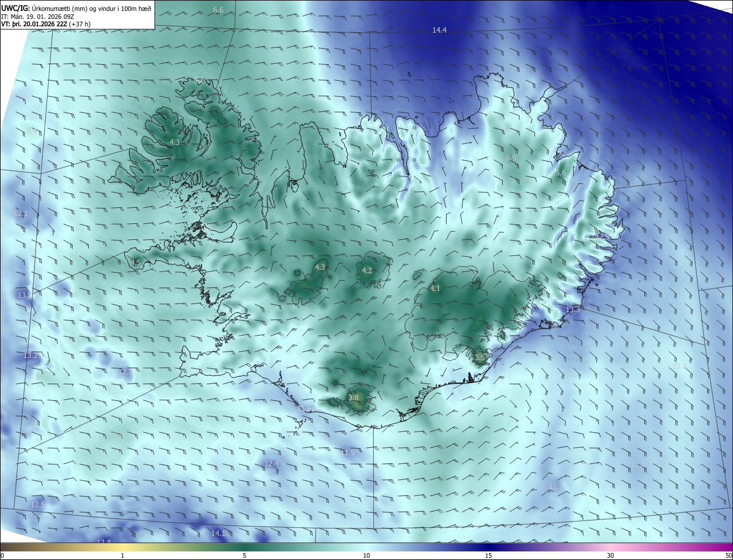Screen dimensions: 733x560
Task: Click the 15 label on the color scale
Action: click(488, 555)
